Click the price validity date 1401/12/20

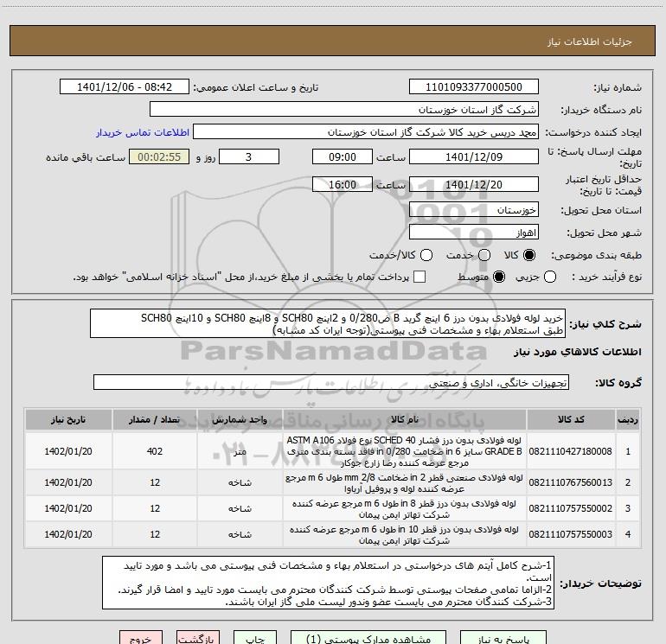(474, 185)
